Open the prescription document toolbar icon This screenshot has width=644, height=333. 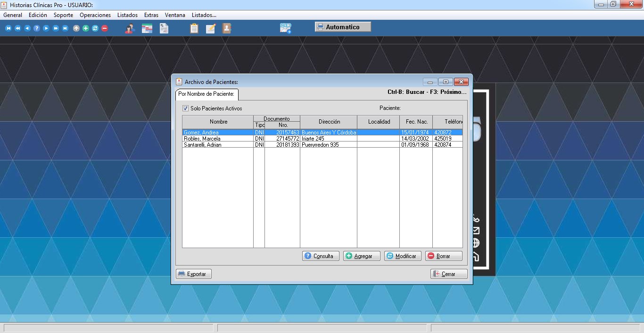coord(164,28)
